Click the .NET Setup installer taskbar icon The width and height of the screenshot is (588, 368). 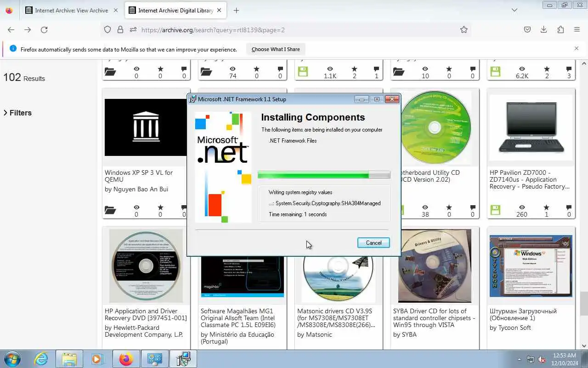pyautogui.click(x=183, y=359)
